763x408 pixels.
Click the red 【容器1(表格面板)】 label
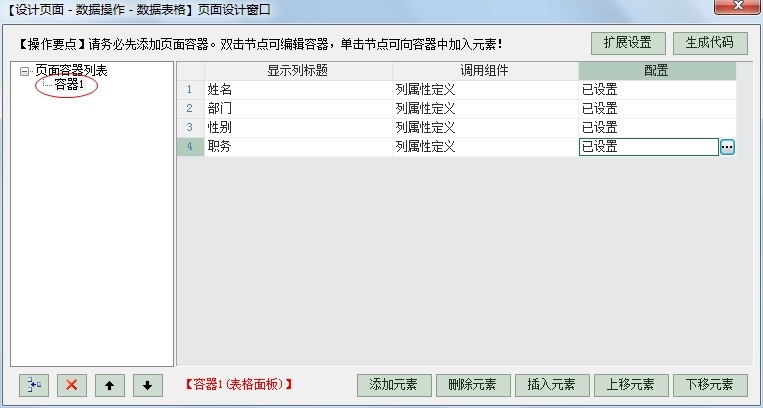click(238, 385)
